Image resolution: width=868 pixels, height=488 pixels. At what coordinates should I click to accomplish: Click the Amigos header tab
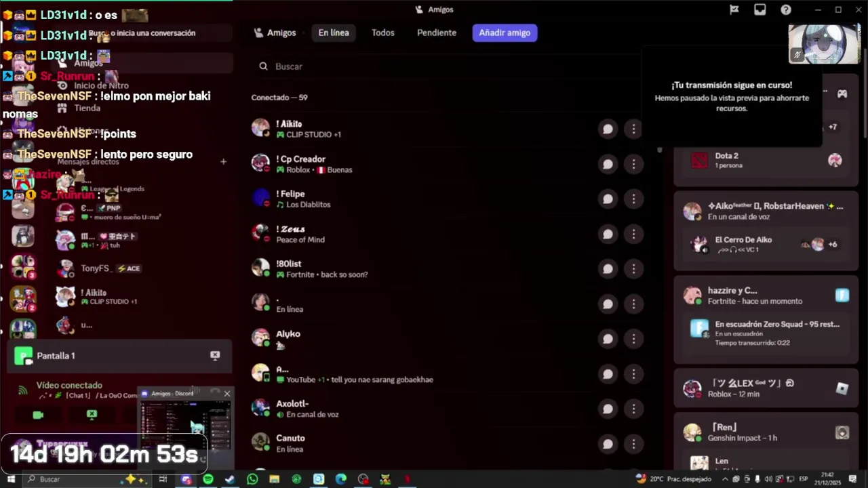pos(275,33)
